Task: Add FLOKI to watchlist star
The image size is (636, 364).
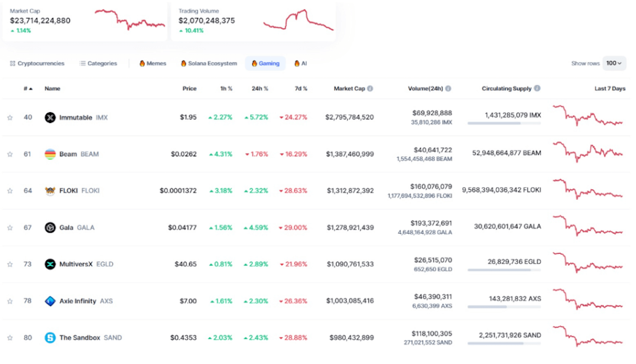Action: tap(10, 191)
